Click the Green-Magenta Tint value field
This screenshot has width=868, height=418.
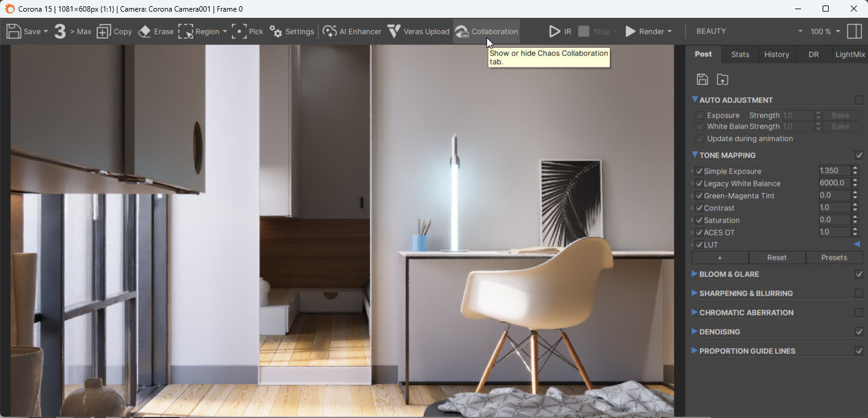834,196
